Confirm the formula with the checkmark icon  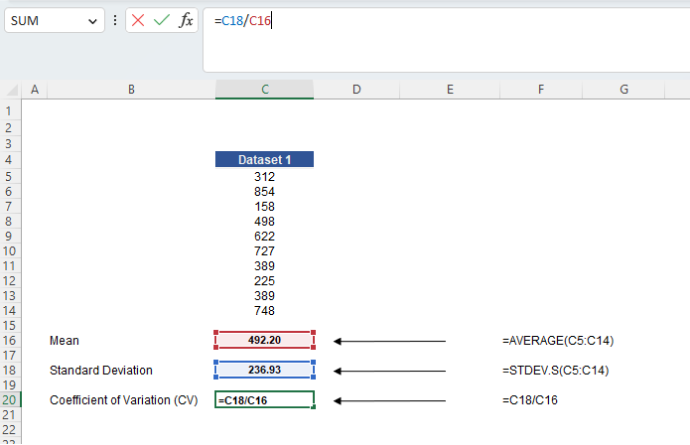tap(161, 21)
